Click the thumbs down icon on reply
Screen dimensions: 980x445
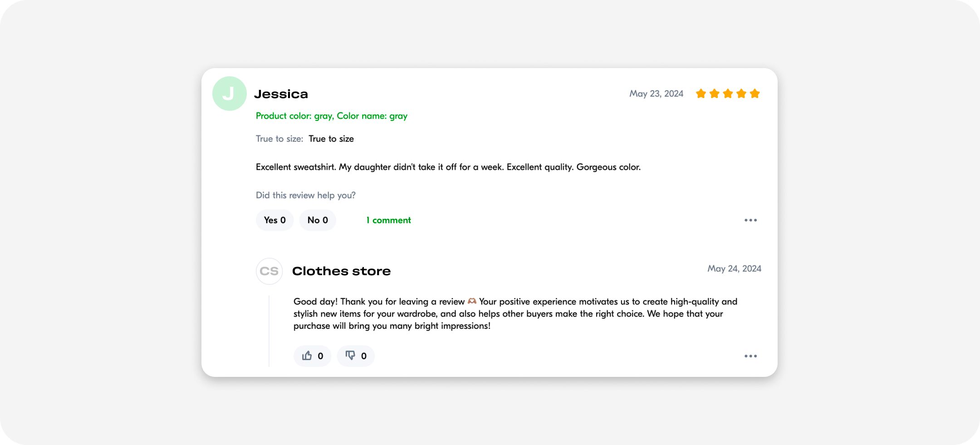pyautogui.click(x=350, y=356)
